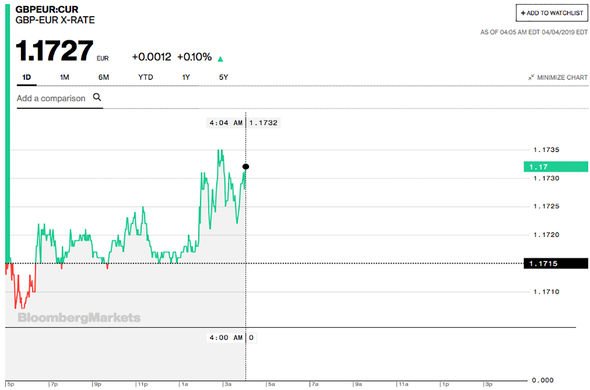Screen dimensions: 590x390
Task: Click the 11p x-axis time label
Action: pyautogui.click(x=142, y=385)
